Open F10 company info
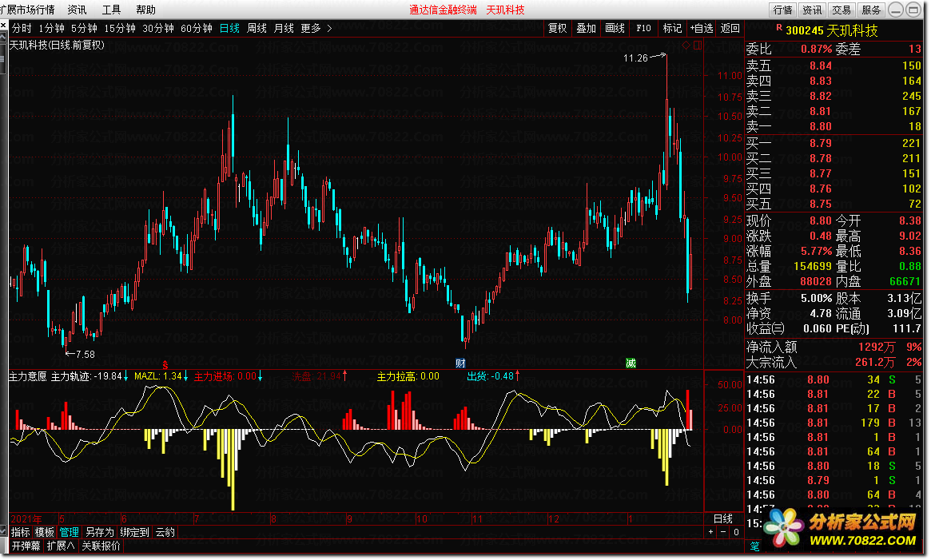The image size is (931, 560). point(643,28)
